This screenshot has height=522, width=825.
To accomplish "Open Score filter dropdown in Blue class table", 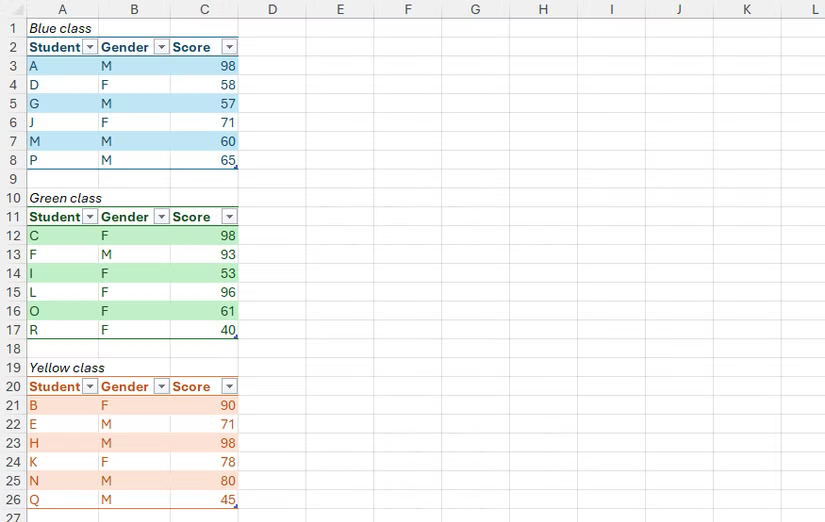I will point(229,47).
